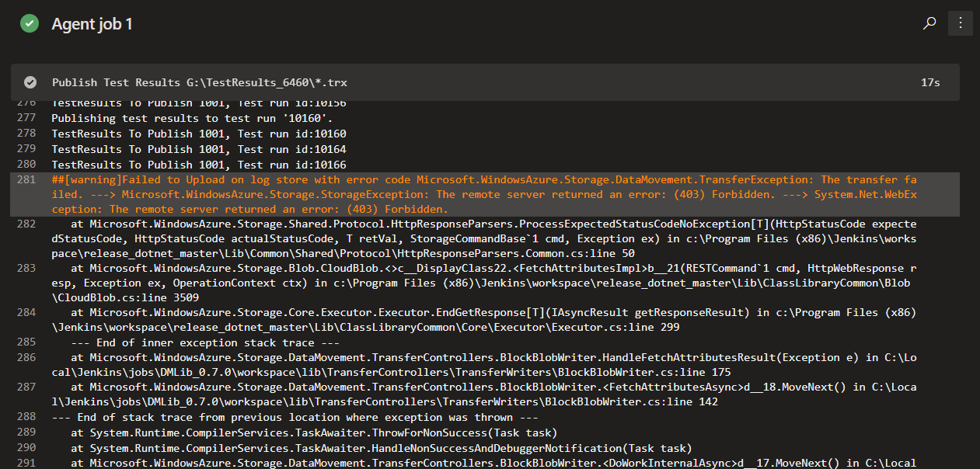The image size is (980, 469).
Task: Click the search magnifier icon
Action: click(x=929, y=23)
